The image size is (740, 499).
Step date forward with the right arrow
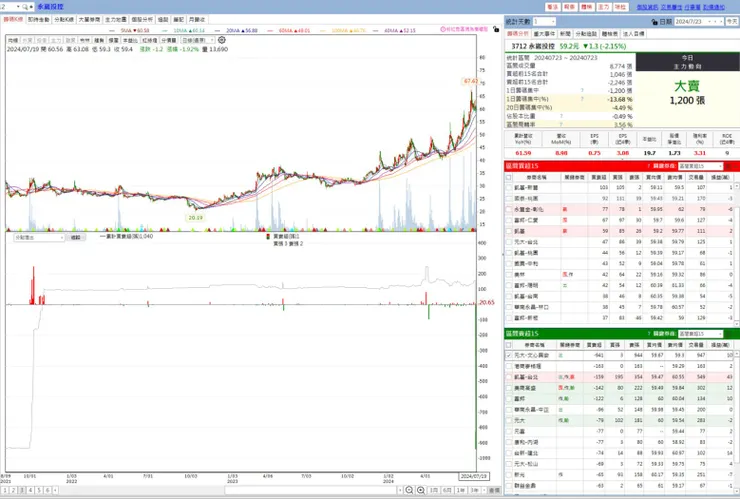pyautogui.click(x=721, y=22)
